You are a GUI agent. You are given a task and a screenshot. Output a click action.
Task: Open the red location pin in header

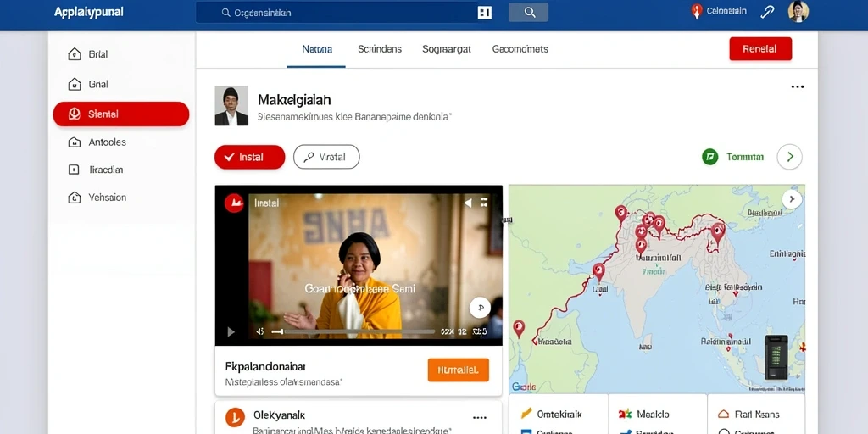click(x=697, y=12)
